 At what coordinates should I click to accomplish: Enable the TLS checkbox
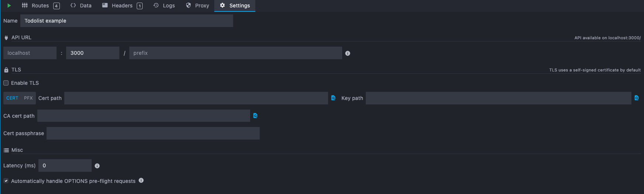pyautogui.click(x=6, y=83)
